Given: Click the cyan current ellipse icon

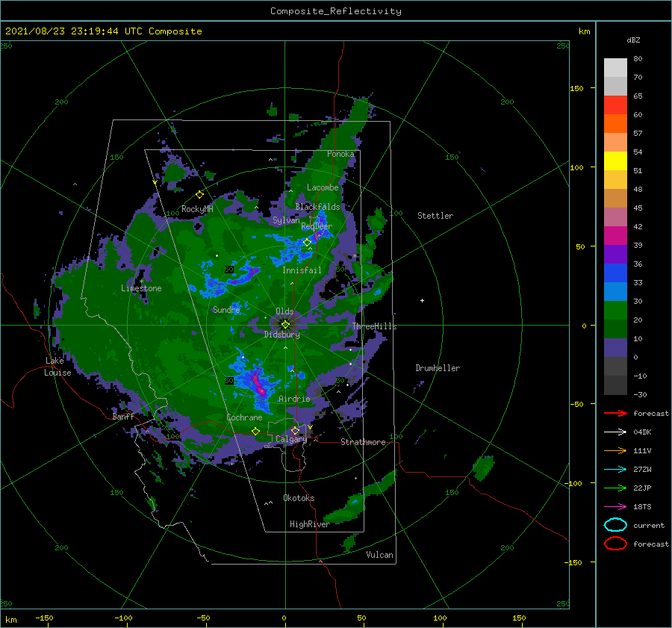Looking at the screenshot, I should [x=615, y=525].
